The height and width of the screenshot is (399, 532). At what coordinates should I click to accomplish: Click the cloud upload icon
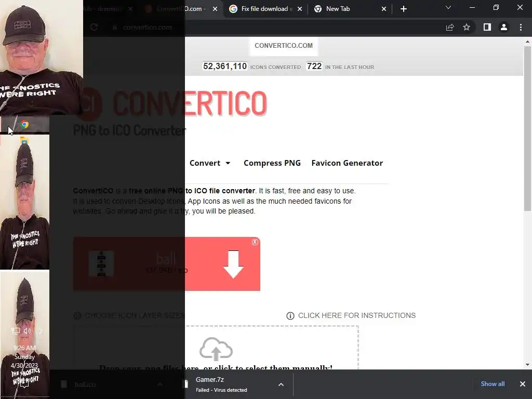[216, 349]
